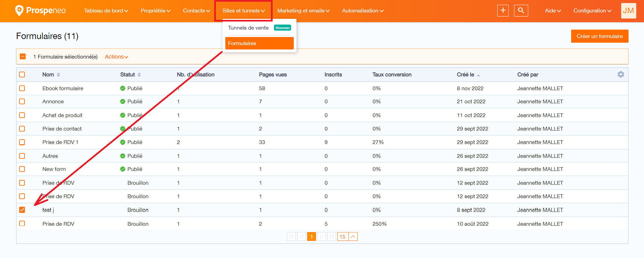Check the Ebook formulaire row checkbox
Image resolution: width=644 pixels, height=258 pixels.
22,88
